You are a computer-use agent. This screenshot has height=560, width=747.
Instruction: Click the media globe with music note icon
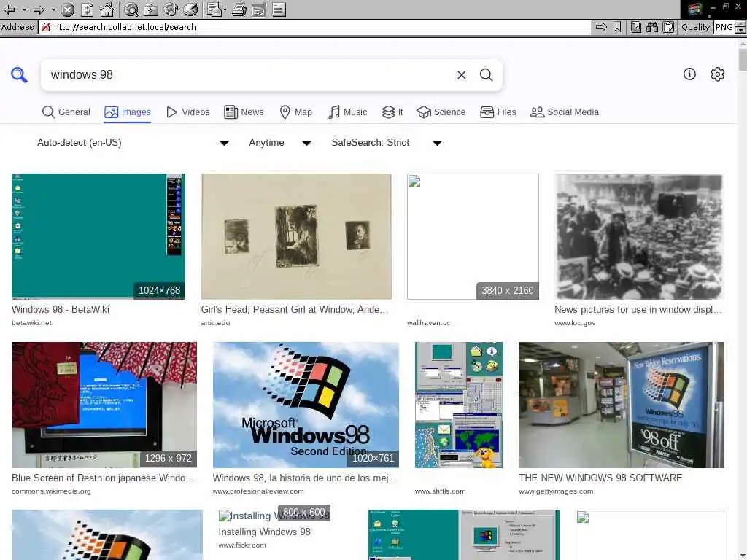coord(171,9)
